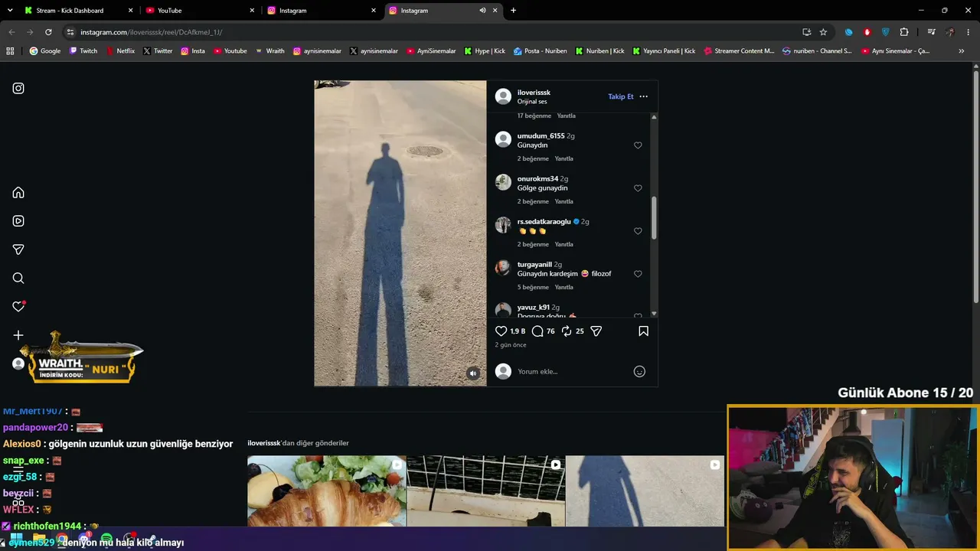Like the comment by umudum_6155
Image resolution: width=980 pixels, height=551 pixels.
point(638,145)
